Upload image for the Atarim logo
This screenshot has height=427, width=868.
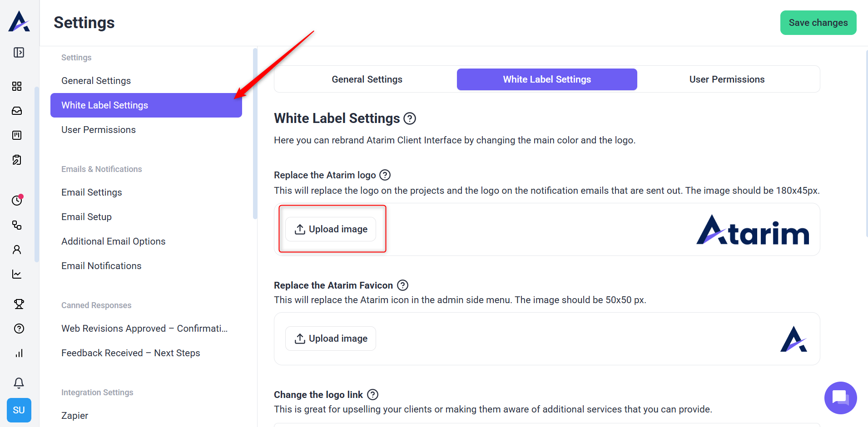click(331, 229)
